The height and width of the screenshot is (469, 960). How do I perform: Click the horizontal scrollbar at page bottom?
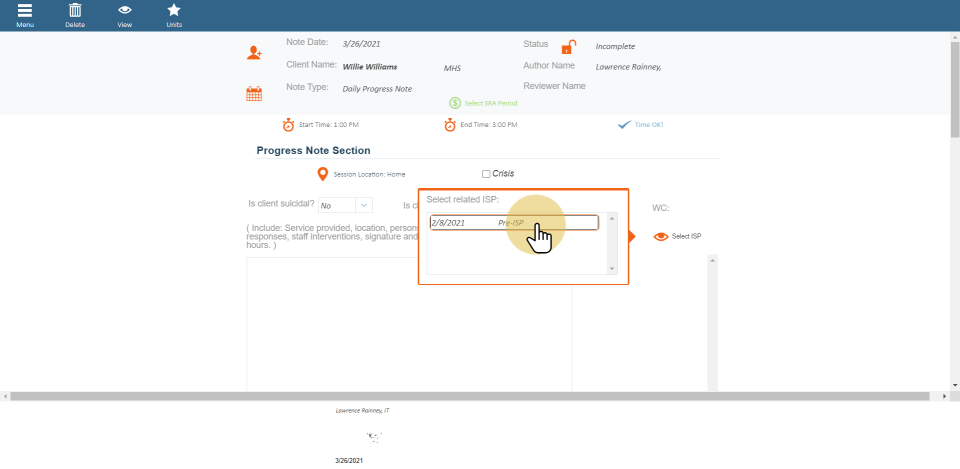coord(470,397)
